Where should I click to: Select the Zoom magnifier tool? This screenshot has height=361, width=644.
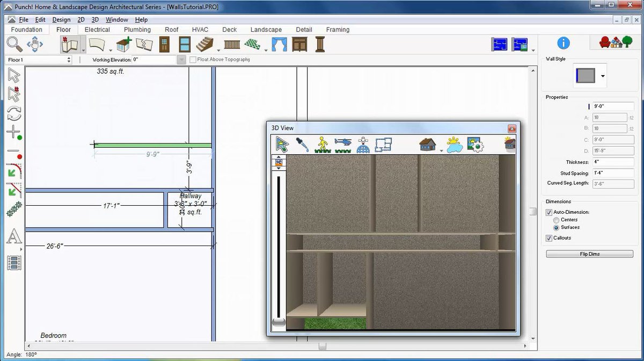click(14, 44)
